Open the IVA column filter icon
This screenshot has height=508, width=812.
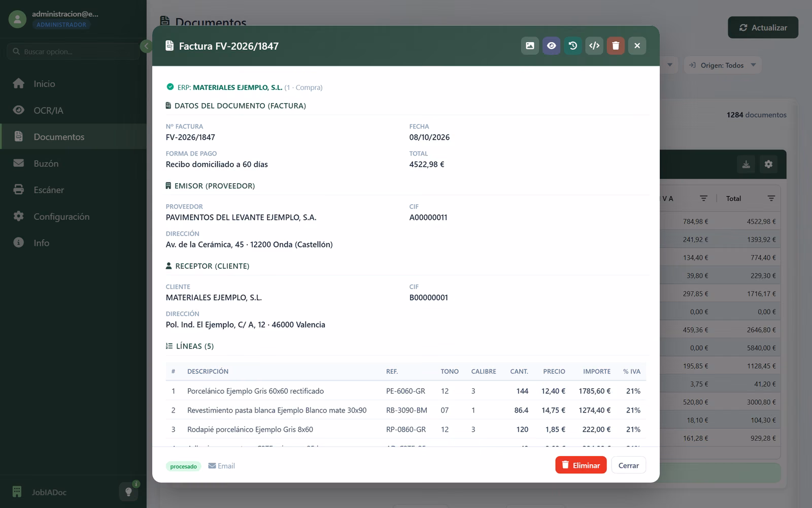coord(703,198)
